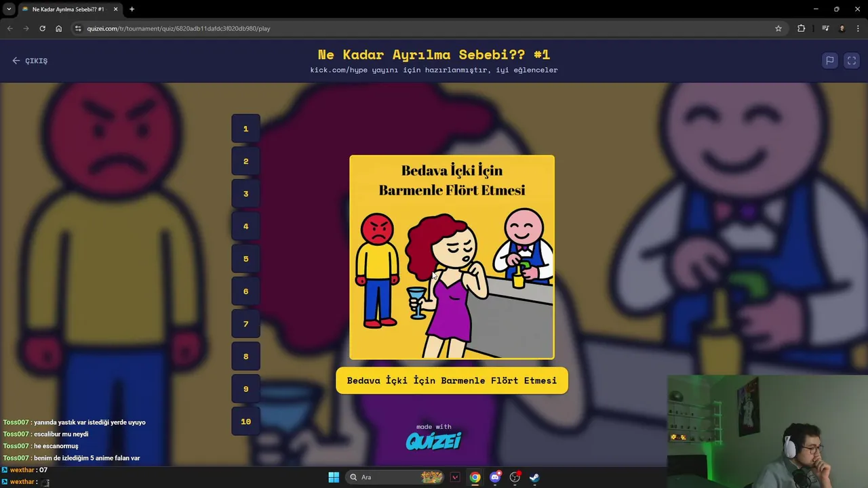
Task: Open Valorant from the taskbar
Action: tap(455, 477)
